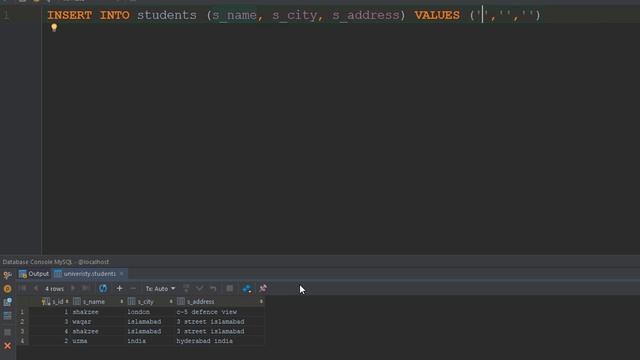Click the orange circle sidebar icon
The image size is (640, 360).
(x=7, y=289)
